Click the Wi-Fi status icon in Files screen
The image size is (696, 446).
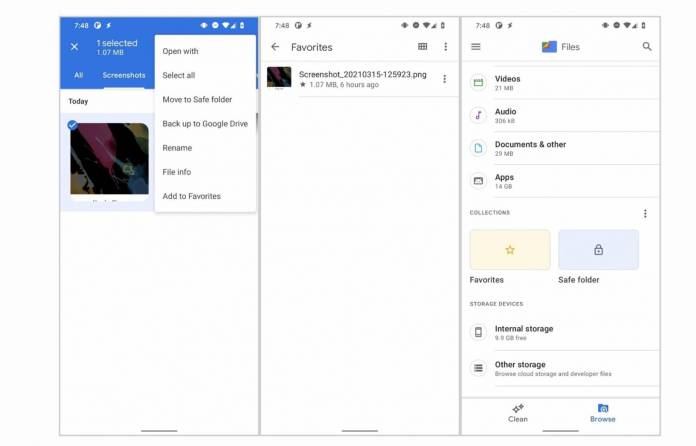pyautogui.click(x=626, y=25)
